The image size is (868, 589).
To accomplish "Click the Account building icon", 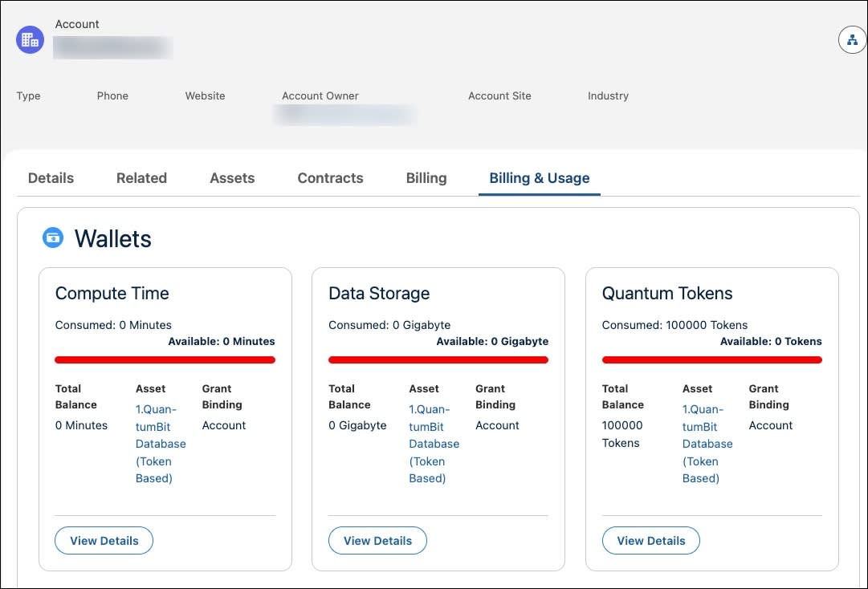I will click(30, 39).
